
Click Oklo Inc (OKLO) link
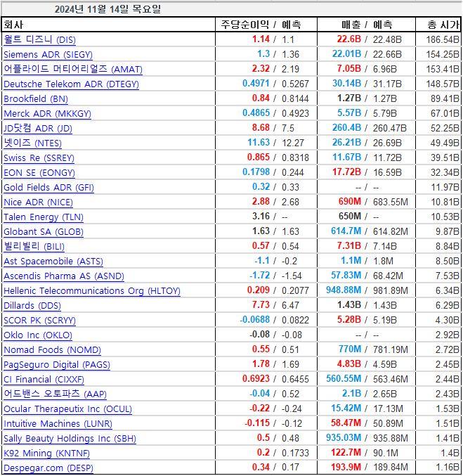(x=38, y=335)
